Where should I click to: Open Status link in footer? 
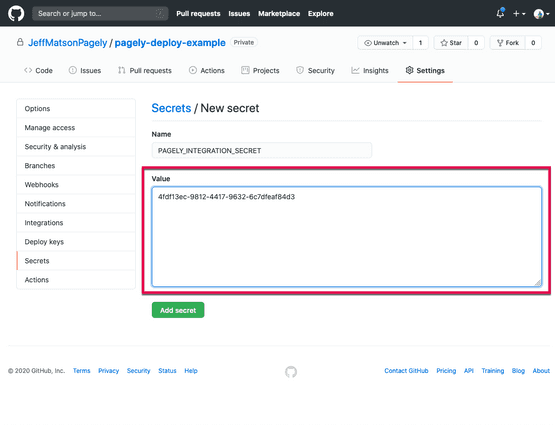tap(167, 371)
